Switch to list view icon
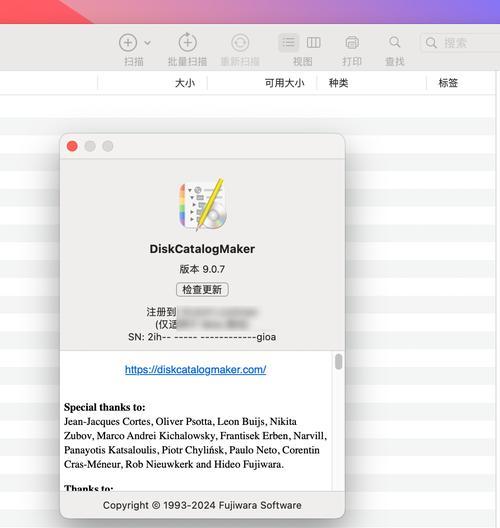The width and height of the screenshot is (500, 528). pos(289,43)
